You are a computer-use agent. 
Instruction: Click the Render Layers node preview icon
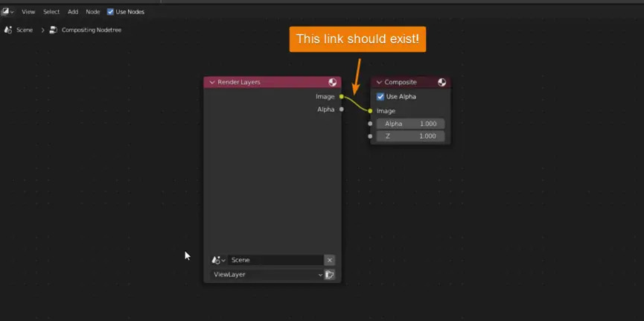pos(333,82)
